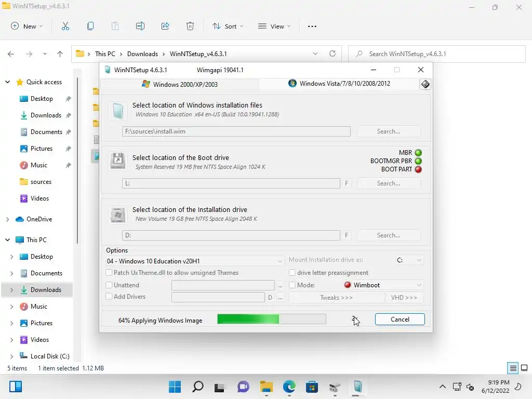Click the Rename icon in Explorer toolbar
This screenshot has height=399, width=532.
click(140, 26)
